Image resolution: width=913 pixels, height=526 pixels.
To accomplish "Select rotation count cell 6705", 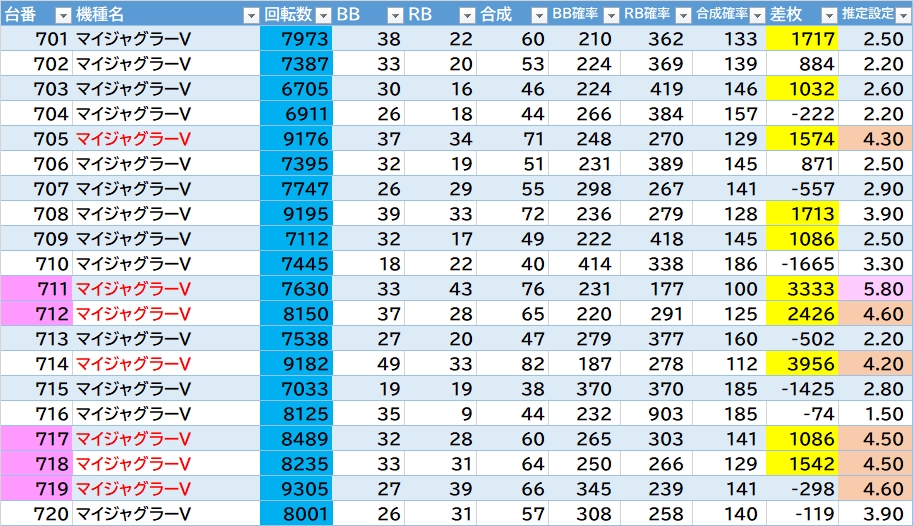I will pyautogui.click(x=296, y=89).
